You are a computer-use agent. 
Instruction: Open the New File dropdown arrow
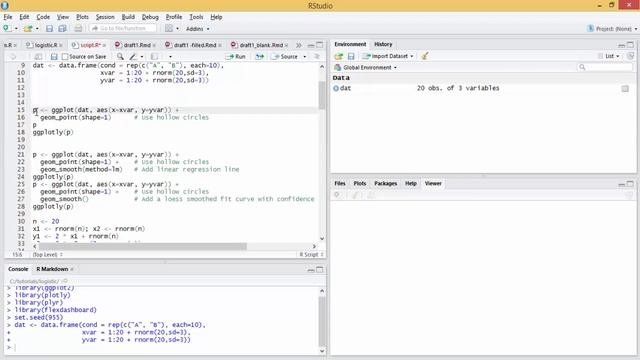tap(16, 29)
